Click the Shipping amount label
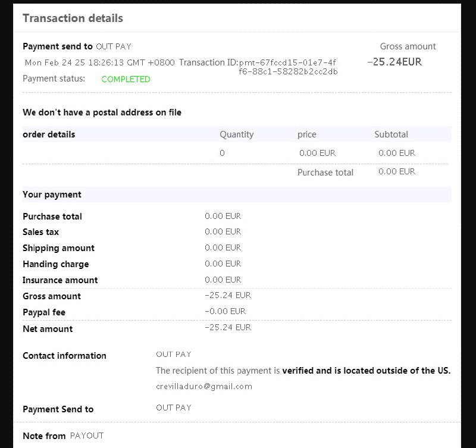 click(x=58, y=248)
